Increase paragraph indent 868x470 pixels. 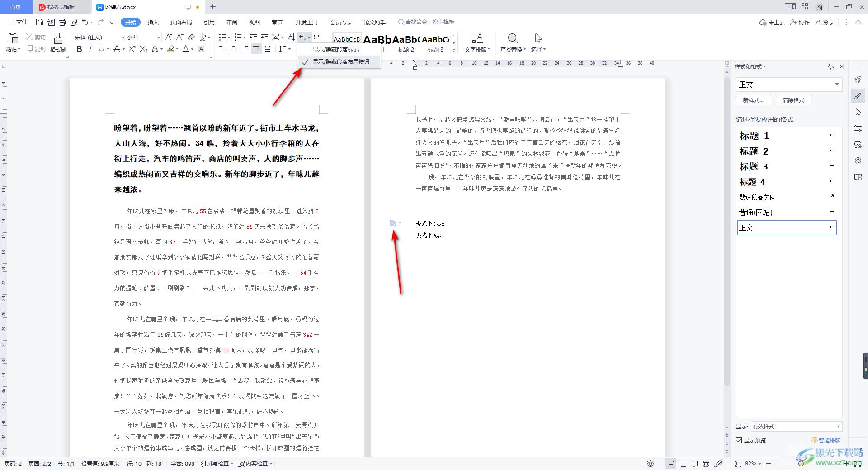(264, 37)
